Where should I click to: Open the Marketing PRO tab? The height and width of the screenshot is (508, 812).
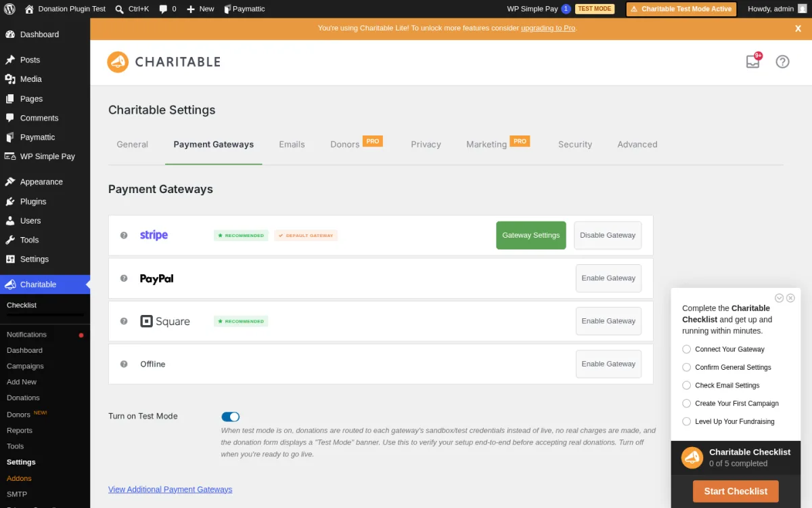click(498, 144)
